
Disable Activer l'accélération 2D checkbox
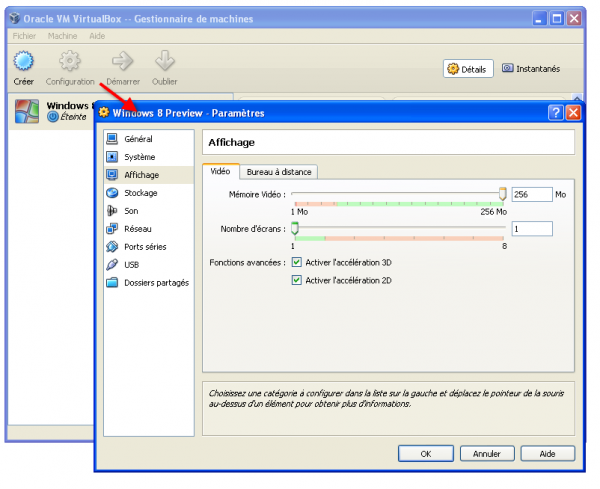click(296, 280)
